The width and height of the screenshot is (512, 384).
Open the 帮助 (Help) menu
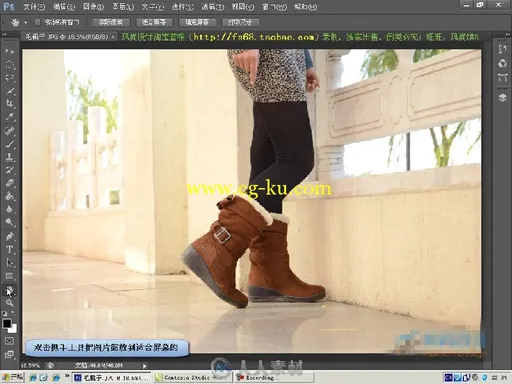[x=305, y=7]
